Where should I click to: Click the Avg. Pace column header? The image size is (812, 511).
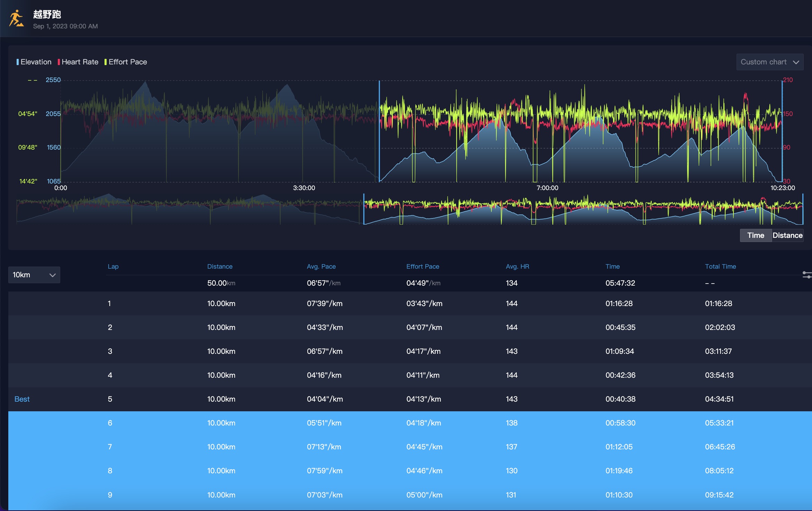[321, 267]
